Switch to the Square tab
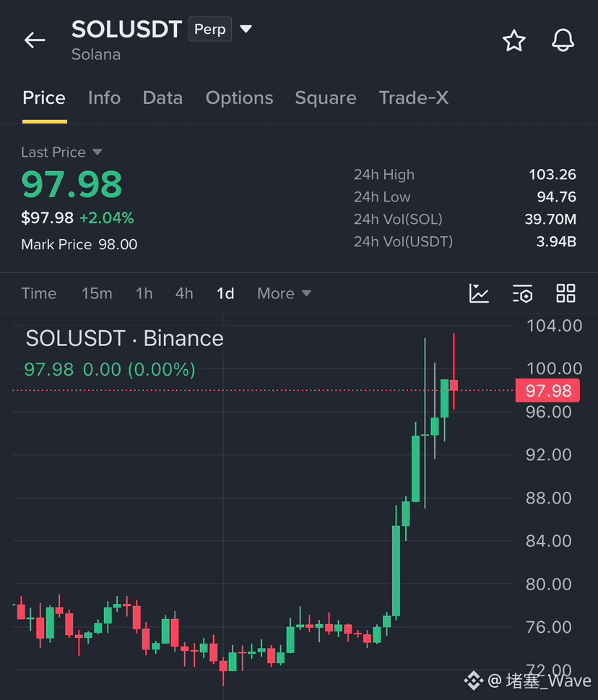598x700 pixels. coord(326,98)
